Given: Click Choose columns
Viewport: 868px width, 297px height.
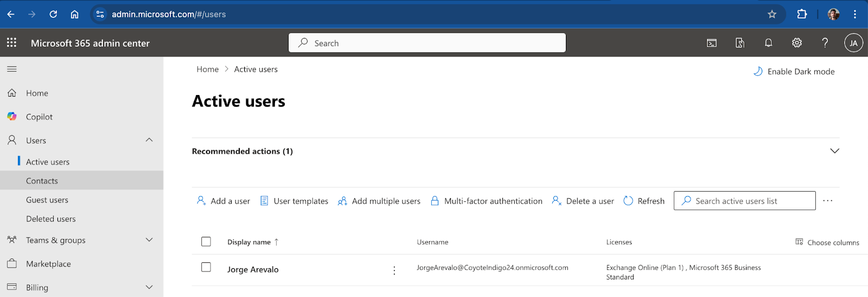Looking at the screenshot, I should click(x=827, y=242).
